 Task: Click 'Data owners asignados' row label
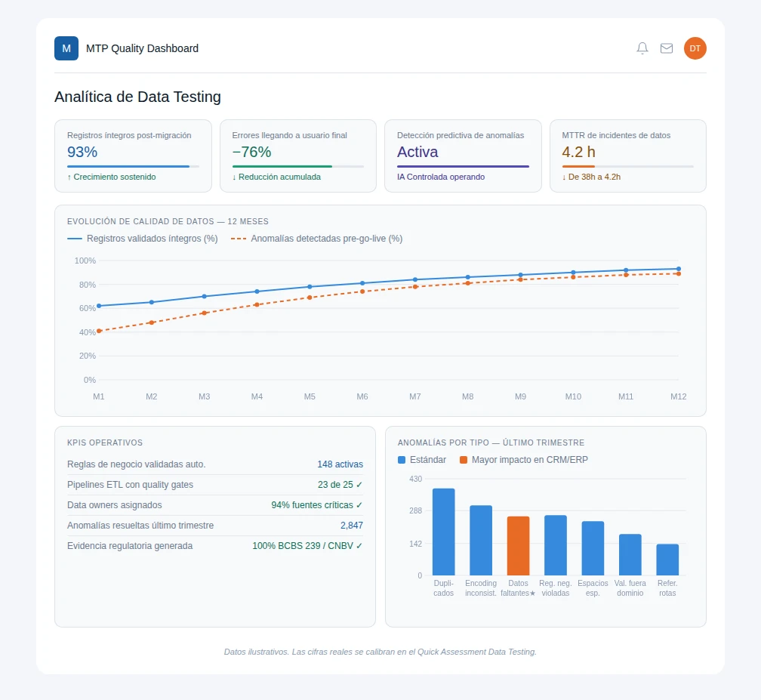(x=115, y=505)
